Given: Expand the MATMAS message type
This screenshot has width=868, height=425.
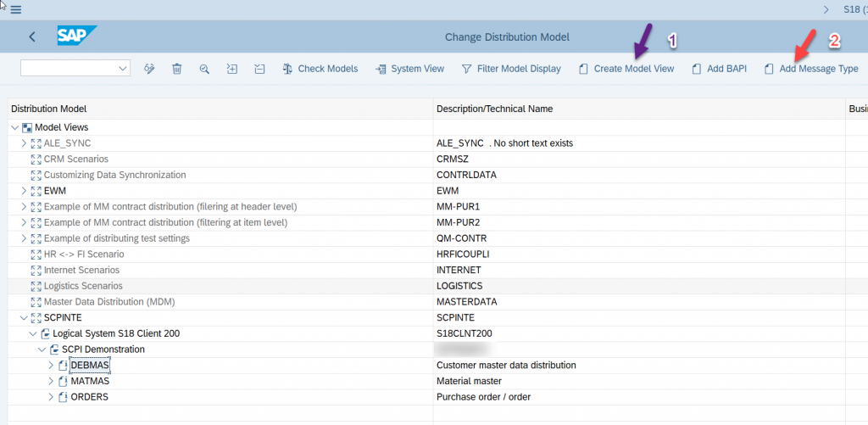Looking at the screenshot, I should [x=51, y=381].
